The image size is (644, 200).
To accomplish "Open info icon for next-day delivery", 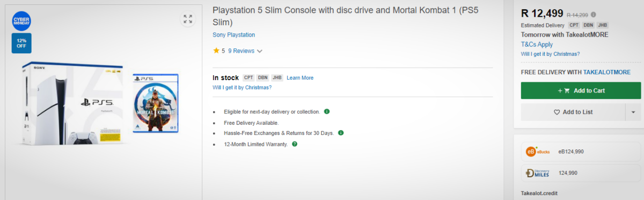I will [x=327, y=111].
